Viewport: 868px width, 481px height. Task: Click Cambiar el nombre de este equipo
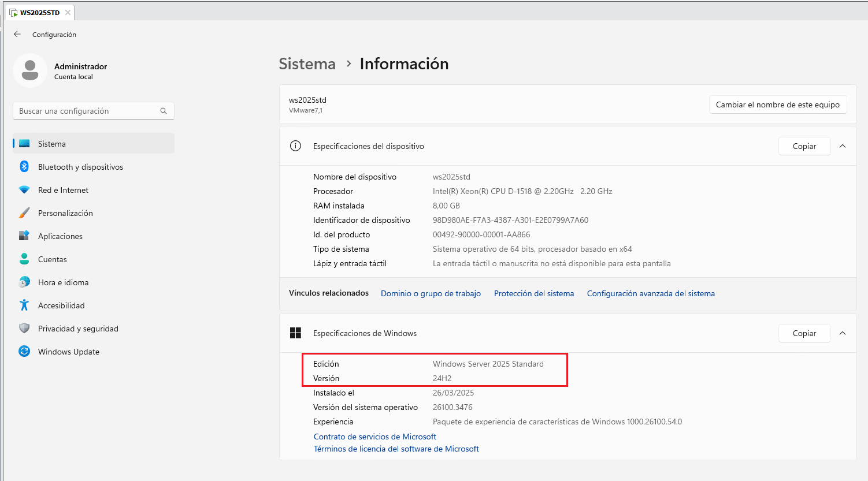pyautogui.click(x=777, y=105)
